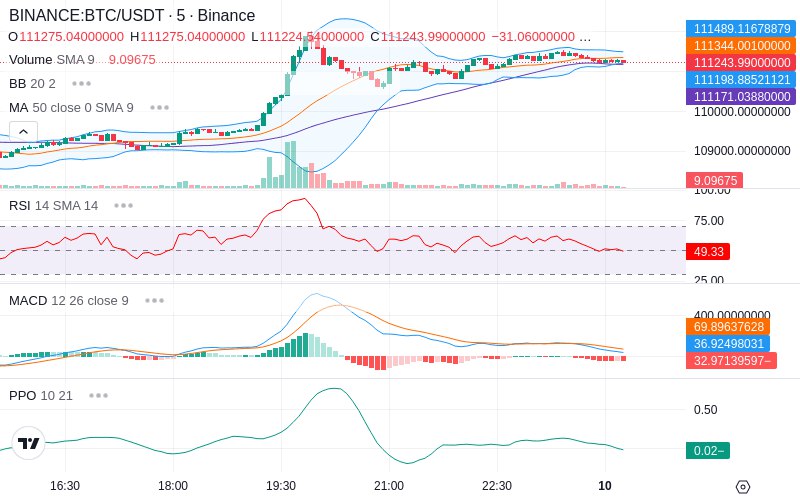Click the orange 111344.00100000 price tag
Screen dimensions: 800x500
(x=741, y=45)
